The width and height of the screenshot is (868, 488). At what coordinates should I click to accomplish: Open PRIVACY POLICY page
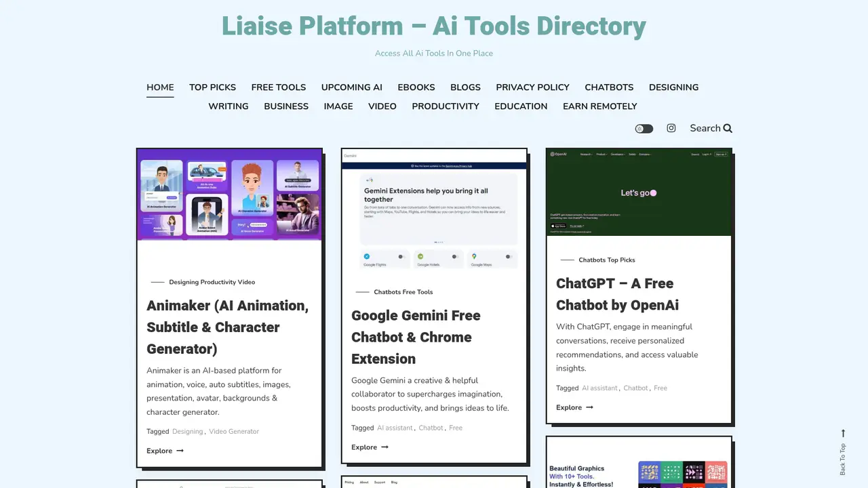[532, 87]
